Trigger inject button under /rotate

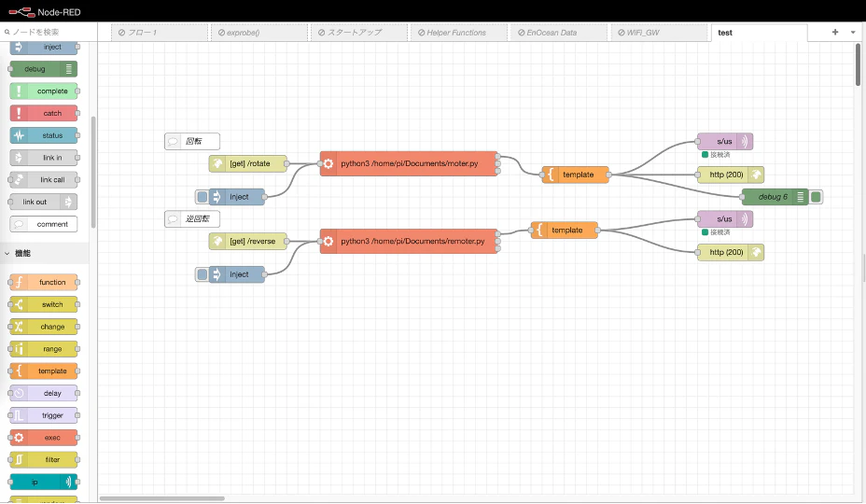pos(203,197)
